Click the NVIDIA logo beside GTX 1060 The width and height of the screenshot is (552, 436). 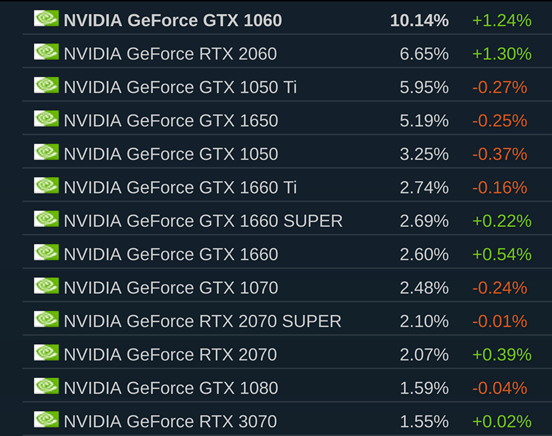pos(46,18)
